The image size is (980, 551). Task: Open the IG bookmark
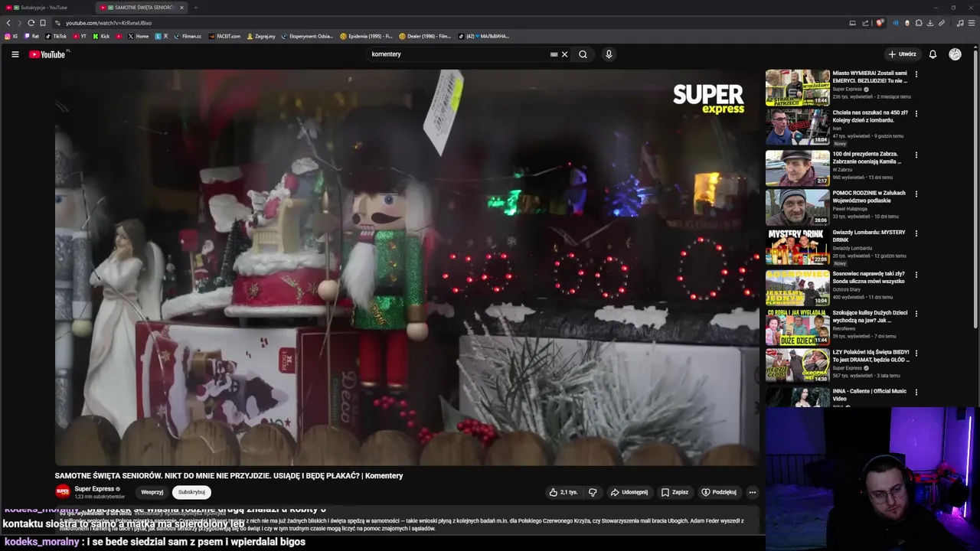(x=11, y=36)
